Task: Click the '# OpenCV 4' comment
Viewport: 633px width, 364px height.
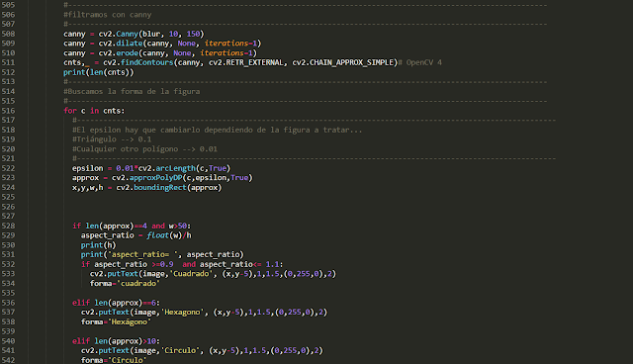Action: 420,62
